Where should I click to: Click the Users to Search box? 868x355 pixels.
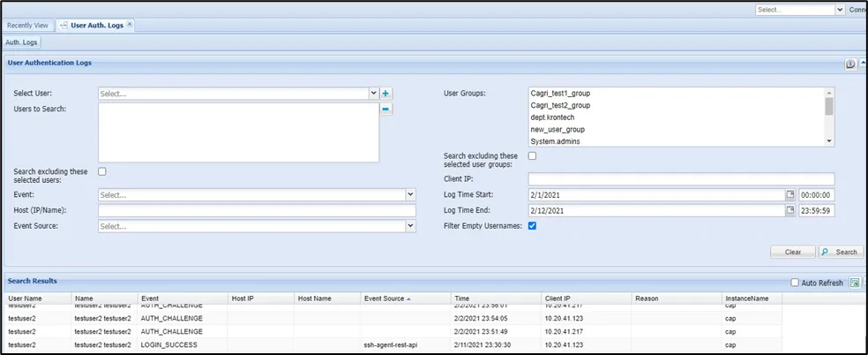point(238,132)
